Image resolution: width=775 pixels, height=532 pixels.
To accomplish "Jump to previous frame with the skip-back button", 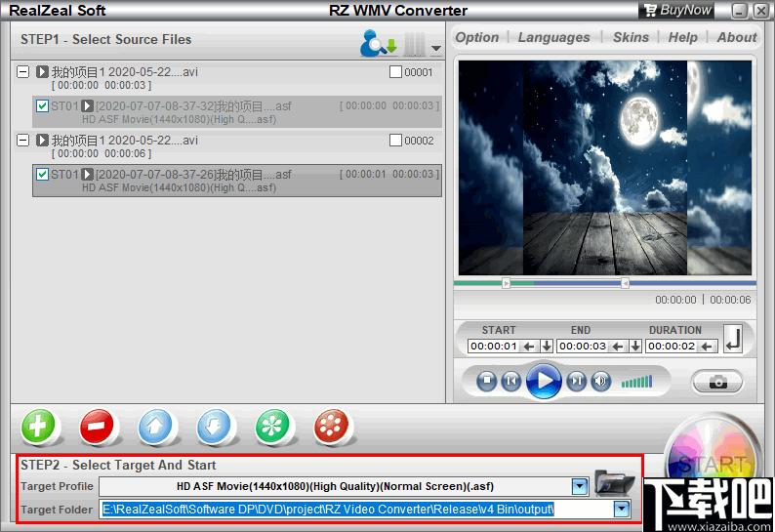I will click(x=511, y=381).
